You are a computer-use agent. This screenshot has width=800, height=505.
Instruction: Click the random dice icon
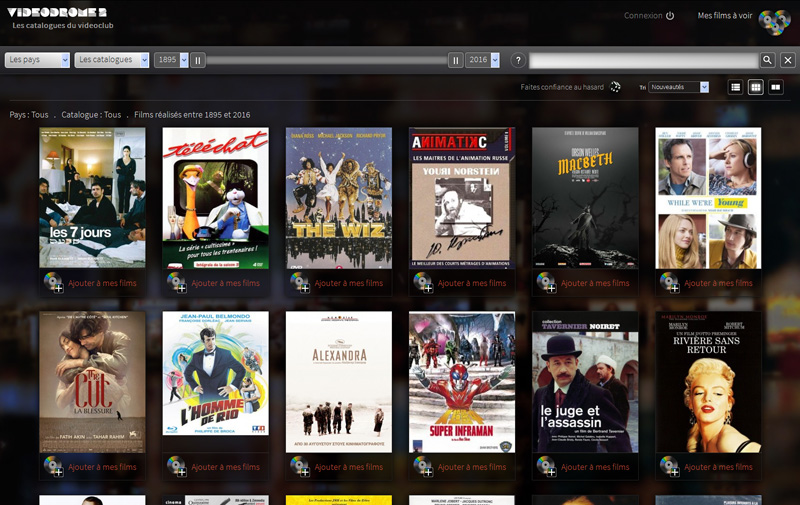(615, 87)
